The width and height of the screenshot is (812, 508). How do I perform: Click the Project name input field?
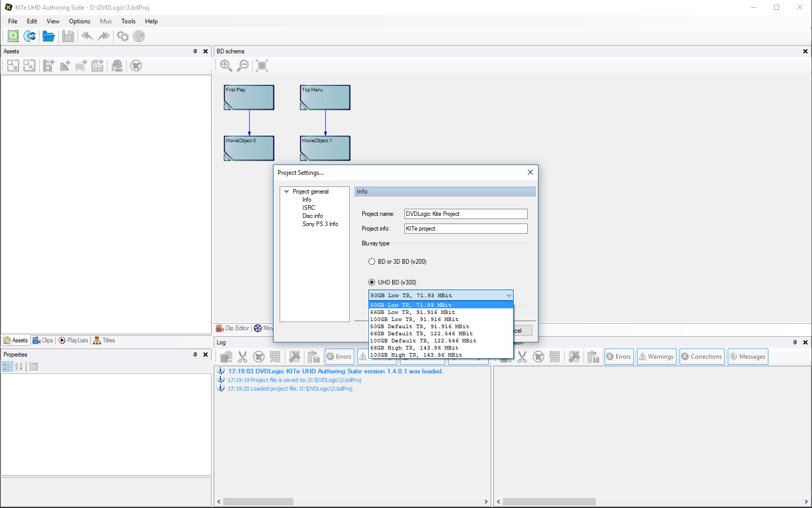coord(465,214)
